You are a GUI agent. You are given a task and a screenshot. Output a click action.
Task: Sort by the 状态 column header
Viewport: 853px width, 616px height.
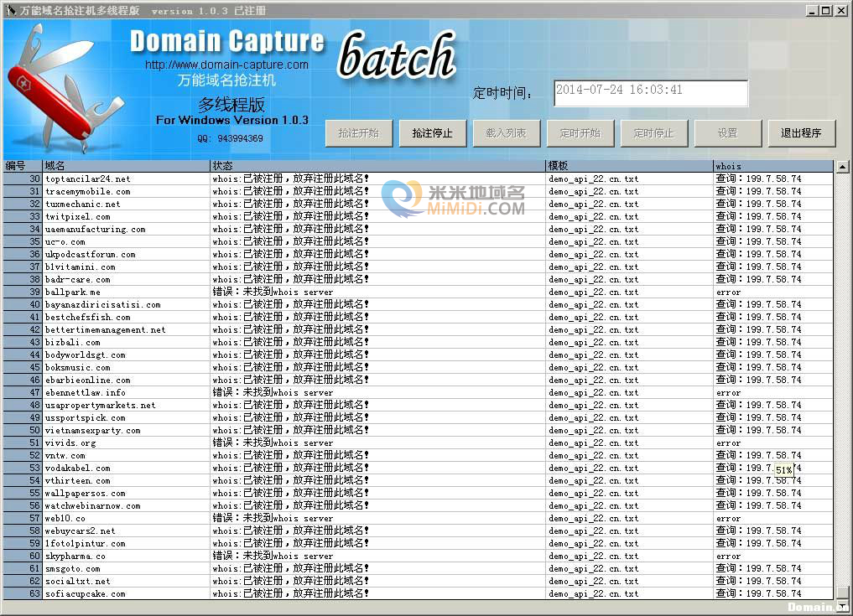click(377, 166)
